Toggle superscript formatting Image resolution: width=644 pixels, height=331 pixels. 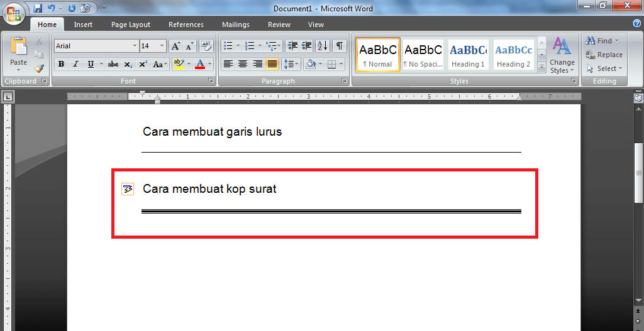click(x=143, y=64)
